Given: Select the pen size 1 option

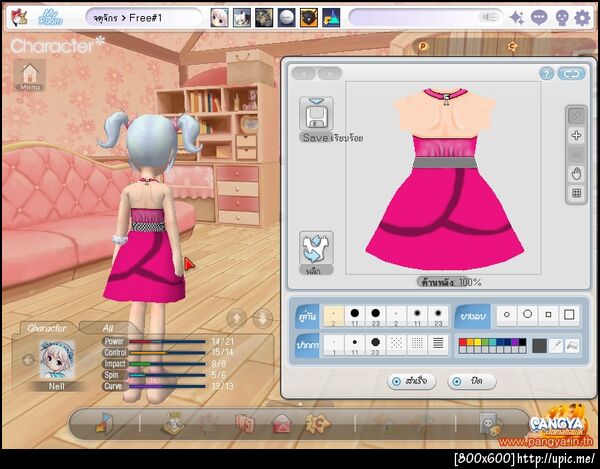Looking at the screenshot, I should click(334, 345).
